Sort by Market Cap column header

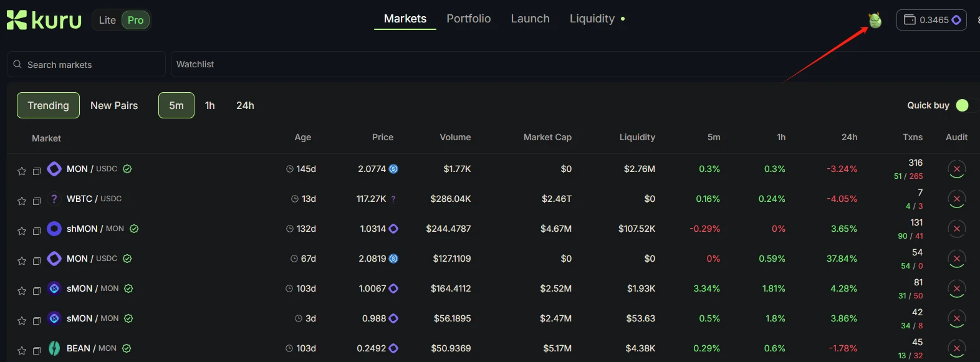(547, 137)
